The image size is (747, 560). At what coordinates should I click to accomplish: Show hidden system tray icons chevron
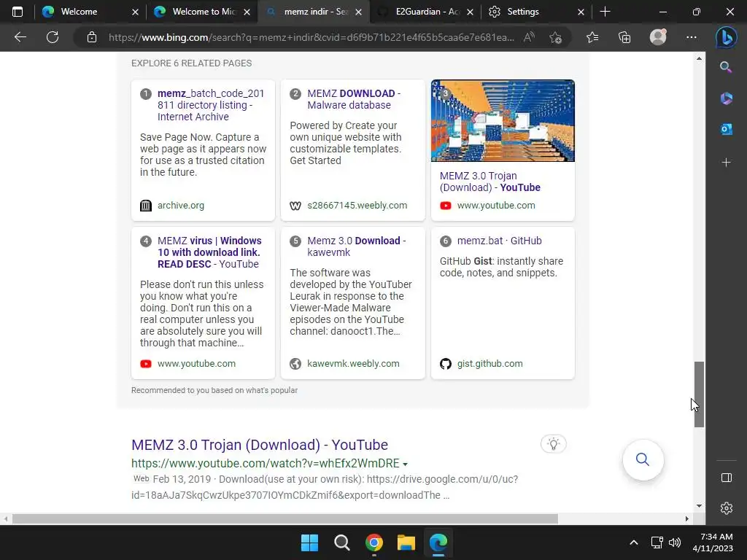pyautogui.click(x=634, y=542)
